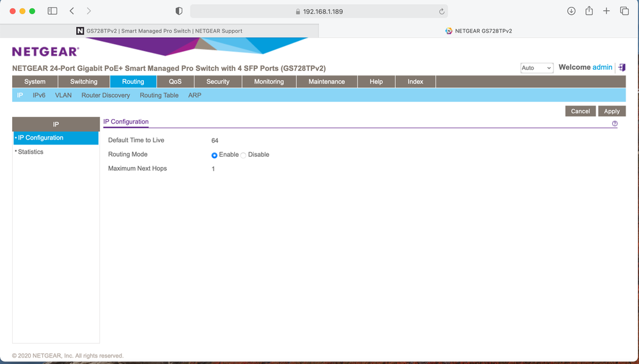Open the QoS menu tab
The width and height of the screenshot is (639, 364).
pyautogui.click(x=175, y=81)
